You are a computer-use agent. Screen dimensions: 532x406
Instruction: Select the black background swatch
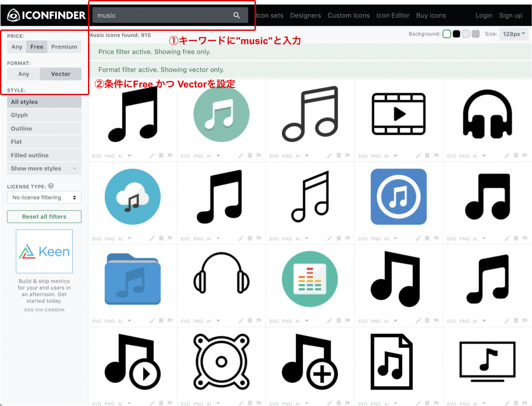(456, 34)
